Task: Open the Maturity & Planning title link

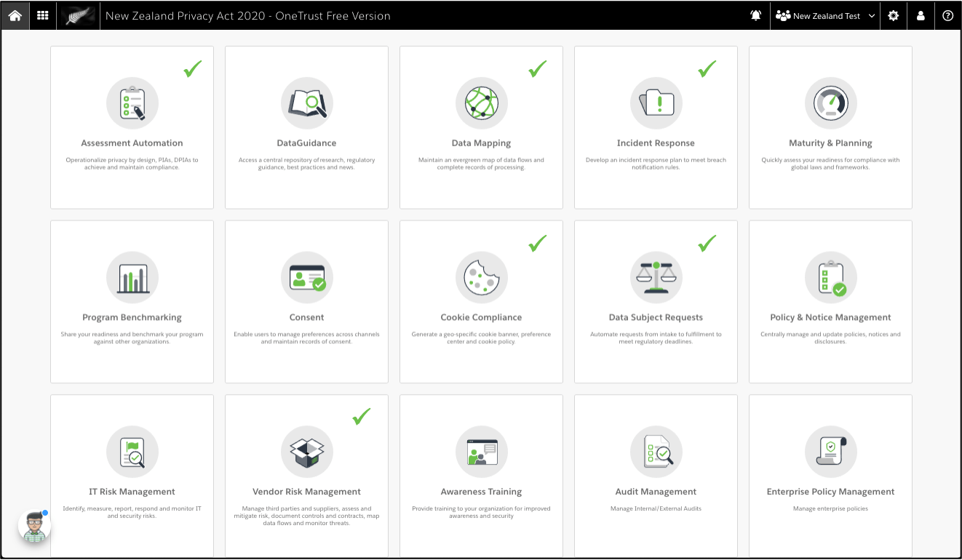Action: [831, 143]
